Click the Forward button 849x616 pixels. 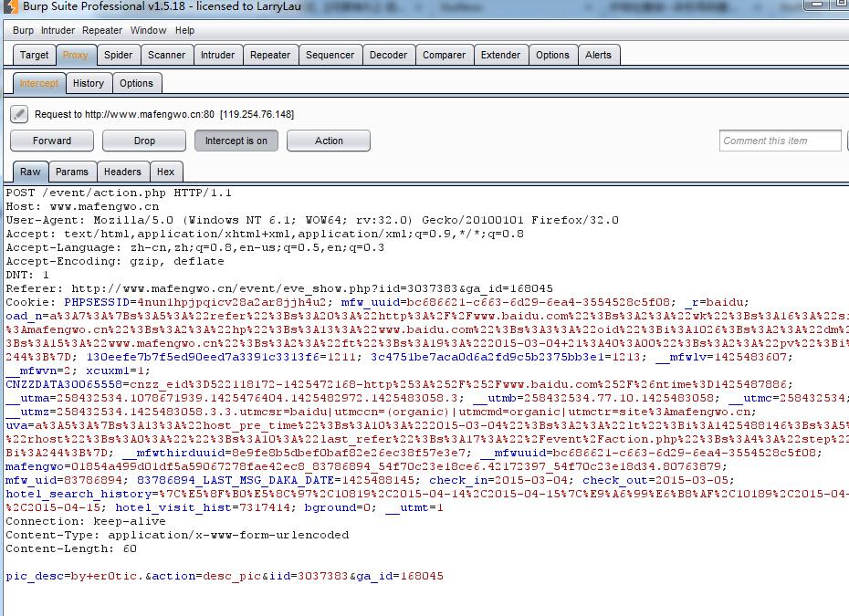pyautogui.click(x=52, y=141)
